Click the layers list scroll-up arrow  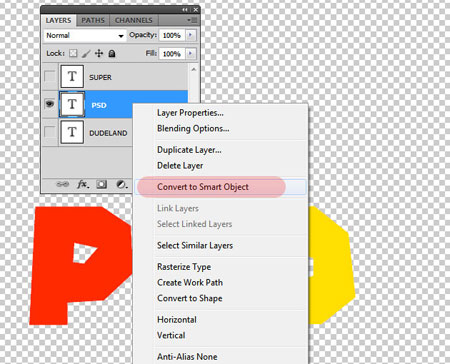[x=194, y=69]
